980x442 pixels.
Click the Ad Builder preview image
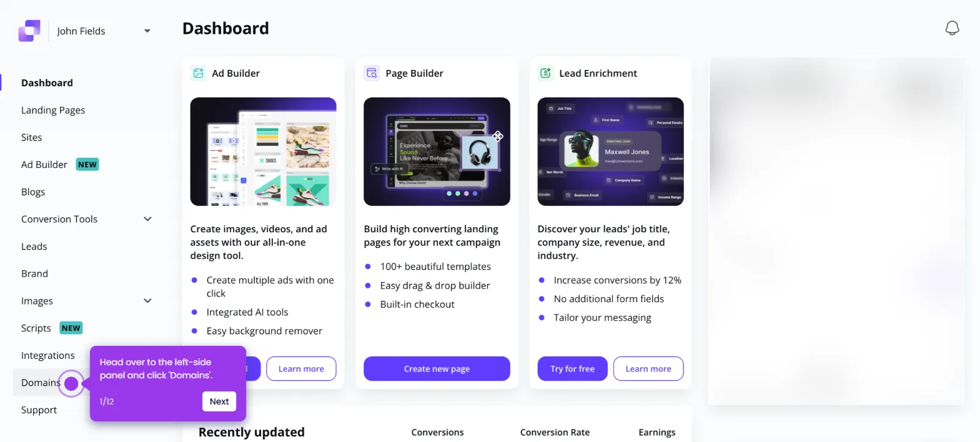pyautogui.click(x=264, y=152)
